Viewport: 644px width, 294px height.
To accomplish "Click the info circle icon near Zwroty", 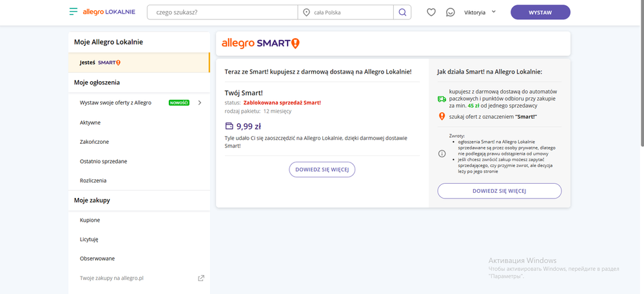I will coord(442,153).
